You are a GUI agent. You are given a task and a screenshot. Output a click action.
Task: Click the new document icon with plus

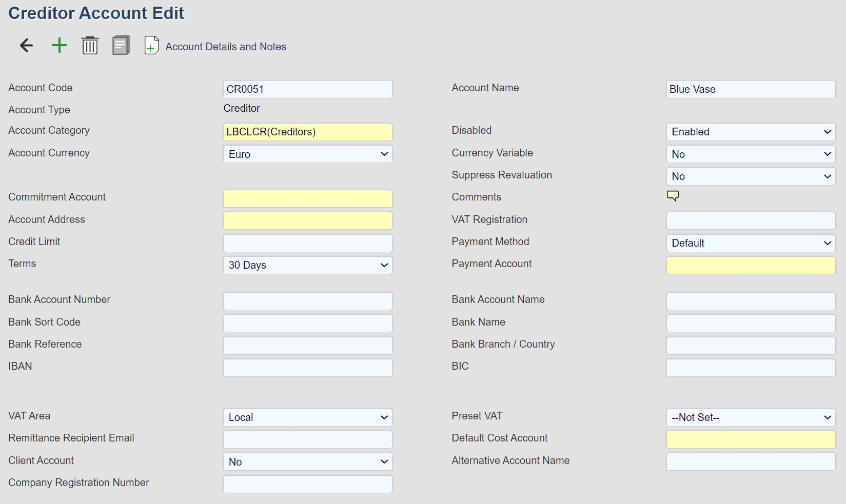(151, 46)
